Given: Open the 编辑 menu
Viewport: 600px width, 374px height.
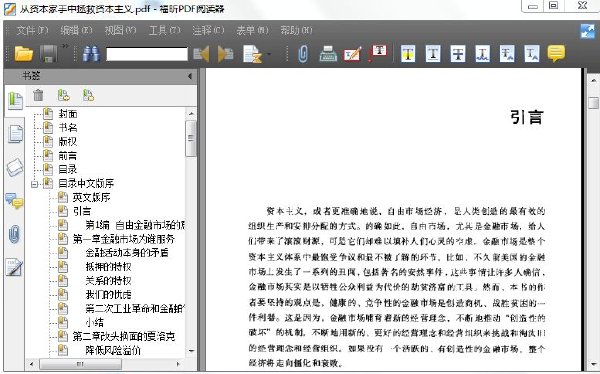Looking at the screenshot, I should (76, 30).
